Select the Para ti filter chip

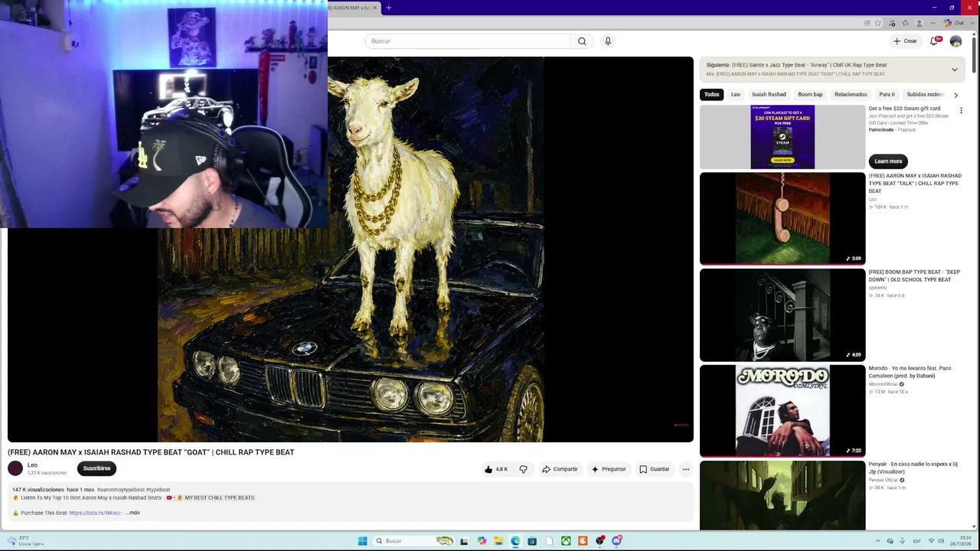[x=887, y=95]
